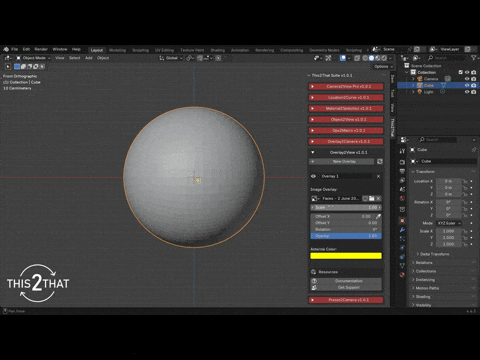Viewport: 480px width, 360px height.
Task: Toggle Cube visibility eye in outliner
Action: tap(467, 86)
